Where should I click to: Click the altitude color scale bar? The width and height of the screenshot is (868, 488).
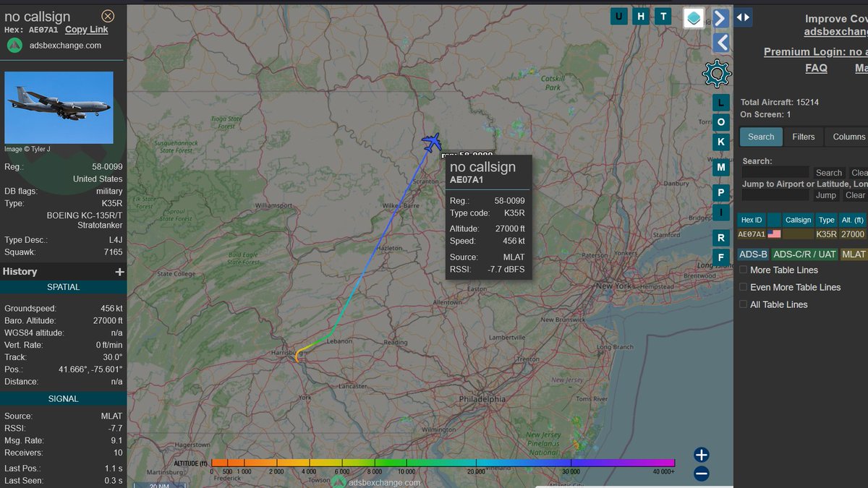(443, 463)
